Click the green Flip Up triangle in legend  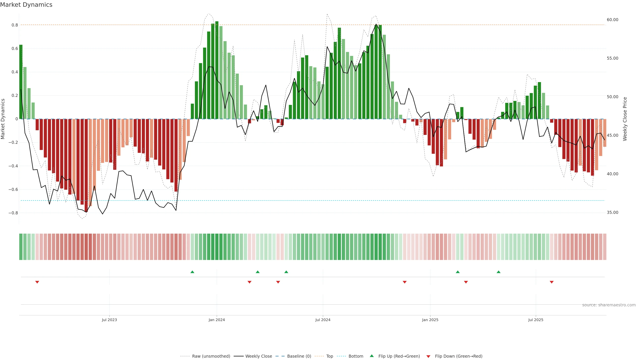click(372, 356)
